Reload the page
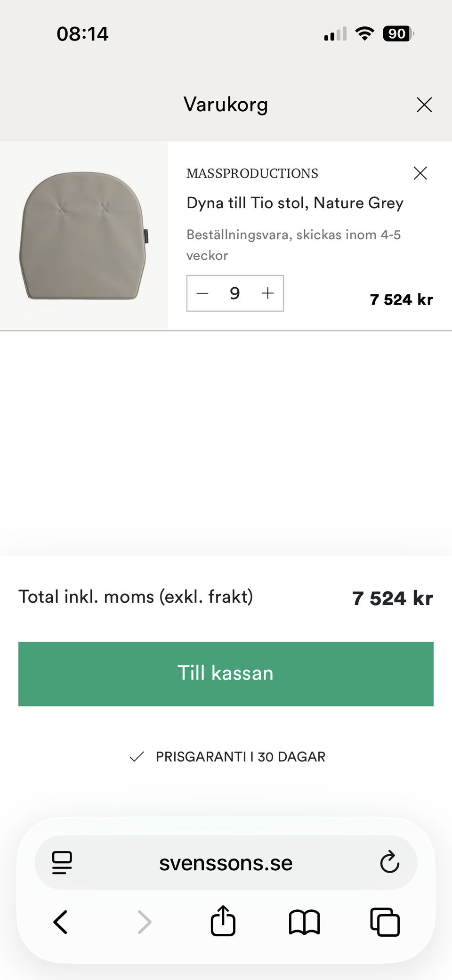 pyautogui.click(x=389, y=863)
